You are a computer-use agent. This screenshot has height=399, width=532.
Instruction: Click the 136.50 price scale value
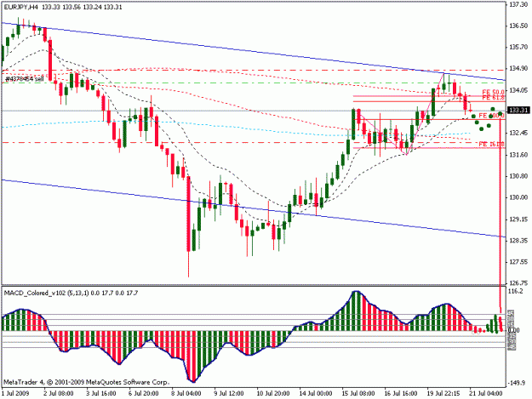tap(518, 26)
